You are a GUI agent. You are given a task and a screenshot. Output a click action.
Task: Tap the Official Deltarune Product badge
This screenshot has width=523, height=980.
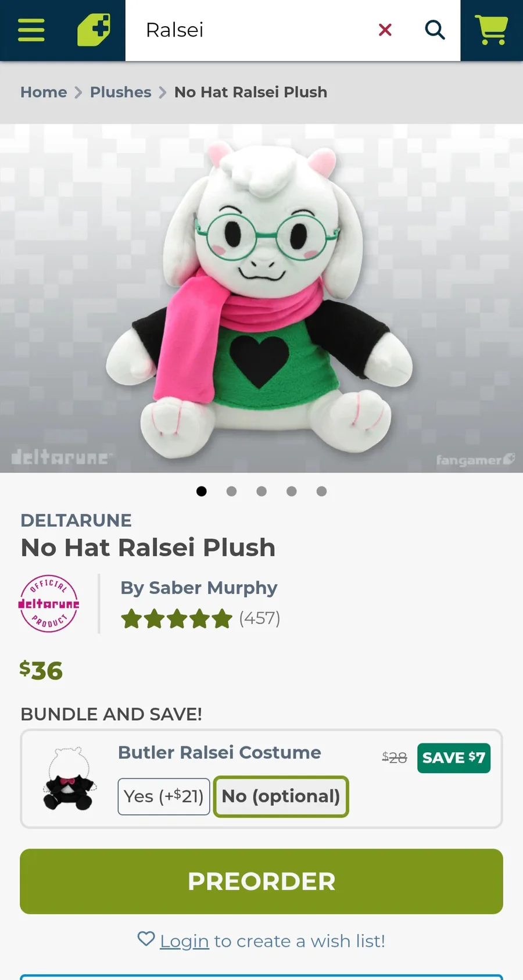click(49, 603)
